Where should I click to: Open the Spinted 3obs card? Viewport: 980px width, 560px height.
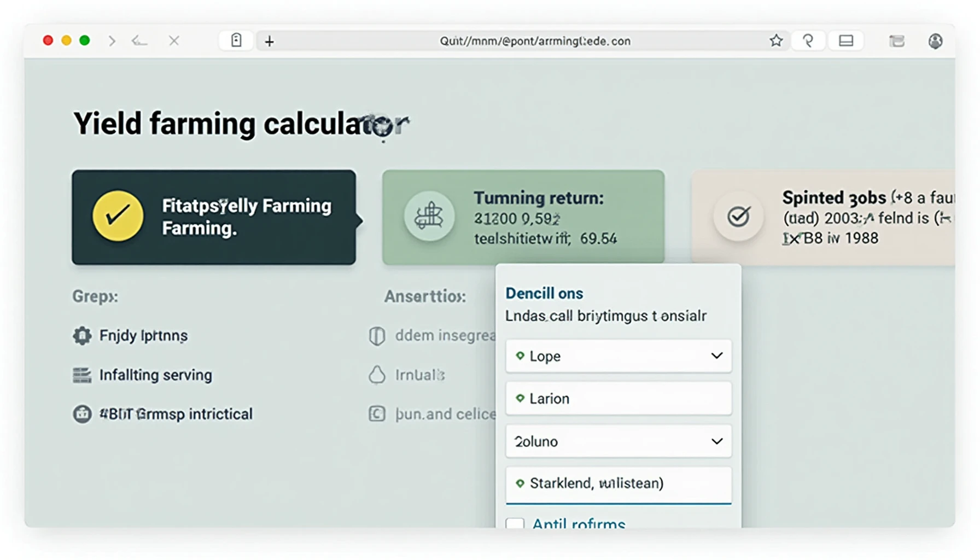point(824,217)
